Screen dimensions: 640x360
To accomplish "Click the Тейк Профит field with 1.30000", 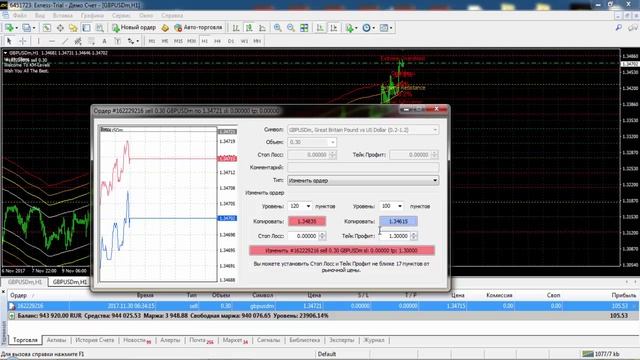I will click(394, 236).
